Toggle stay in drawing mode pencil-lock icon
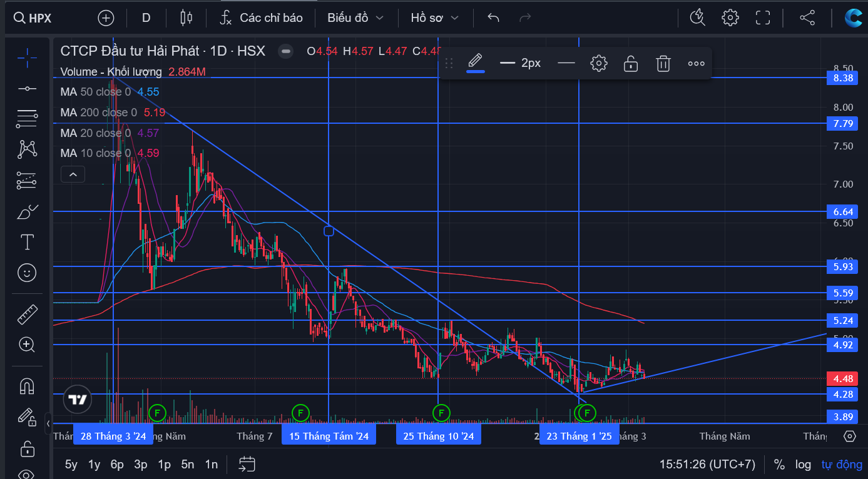The width and height of the screenshot is (868, 479). (x=27, y=417)
